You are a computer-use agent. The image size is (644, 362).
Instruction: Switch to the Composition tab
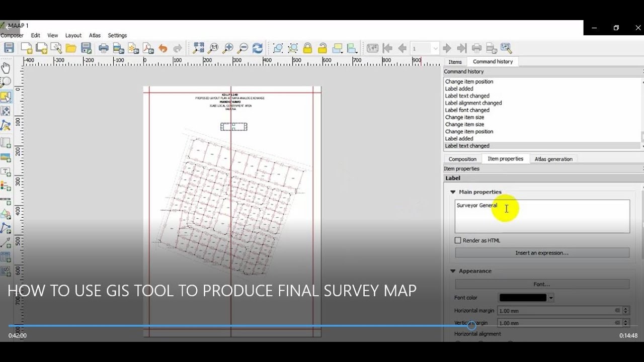462,159
